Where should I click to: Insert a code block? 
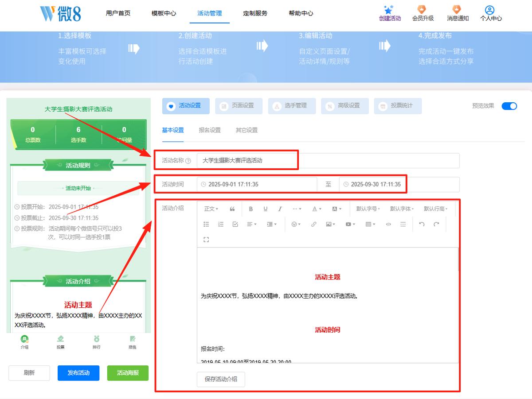pyautogui.click(x=388, y=225)
